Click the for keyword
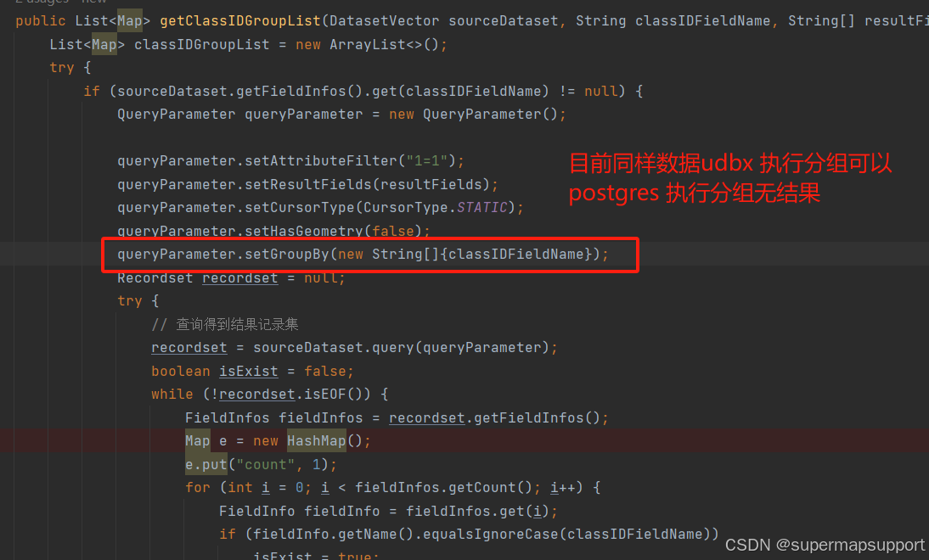Image resolution: width=929 pixels, height=560 pixels. [x=197, y=488]
